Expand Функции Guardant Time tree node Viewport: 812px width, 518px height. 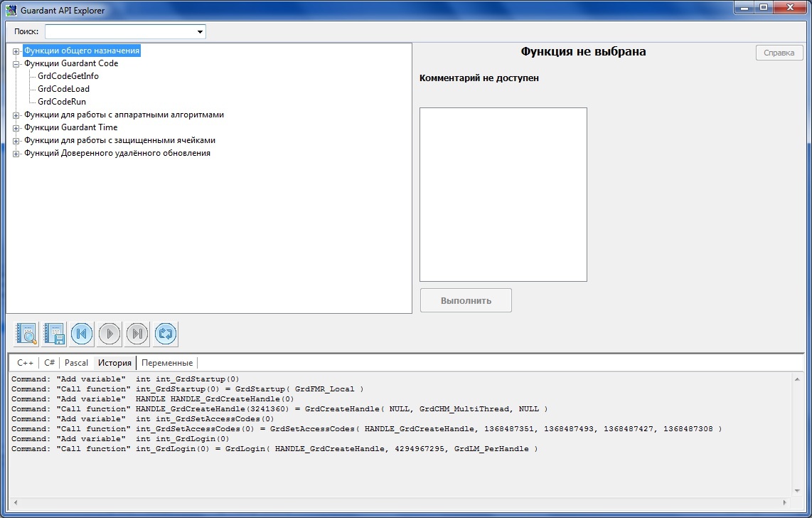pos(16,128)
